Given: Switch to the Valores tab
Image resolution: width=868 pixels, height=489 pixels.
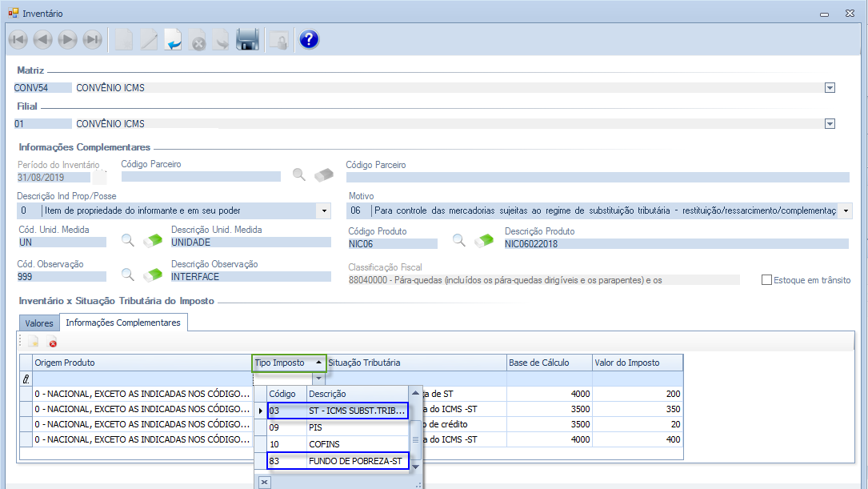Looking at the screenshot, I should (x=39, y=323).
